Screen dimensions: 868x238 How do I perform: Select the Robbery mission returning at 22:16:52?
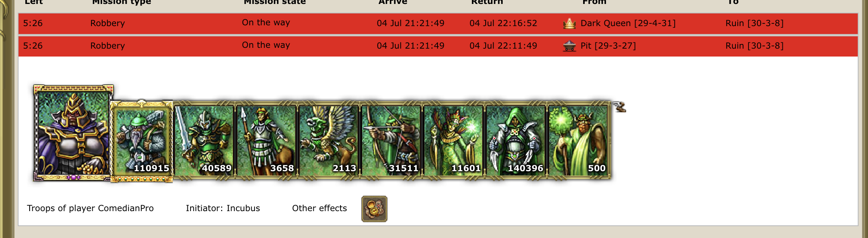pos(438,24)
